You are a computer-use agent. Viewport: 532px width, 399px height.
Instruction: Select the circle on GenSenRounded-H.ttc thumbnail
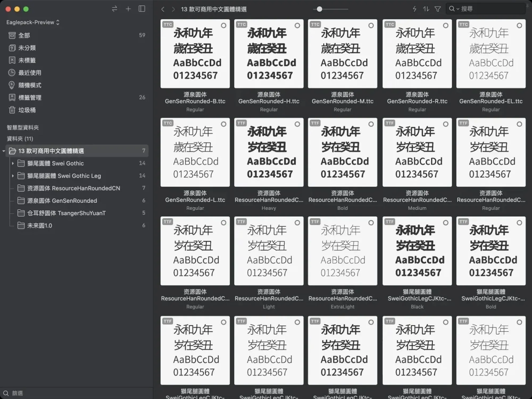(x=297, y=26)
